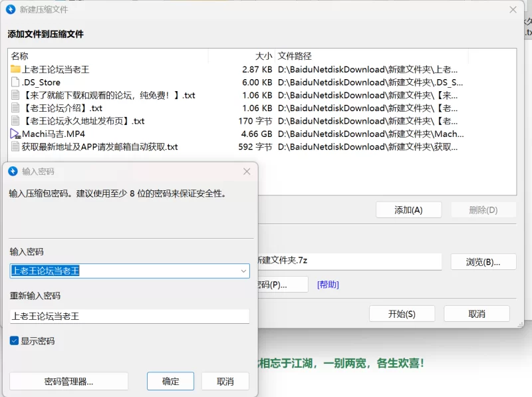The image size is (532, 397).
Task: Click the blue app logo in 输入密码 dialog title
Action: pos(13,172)
